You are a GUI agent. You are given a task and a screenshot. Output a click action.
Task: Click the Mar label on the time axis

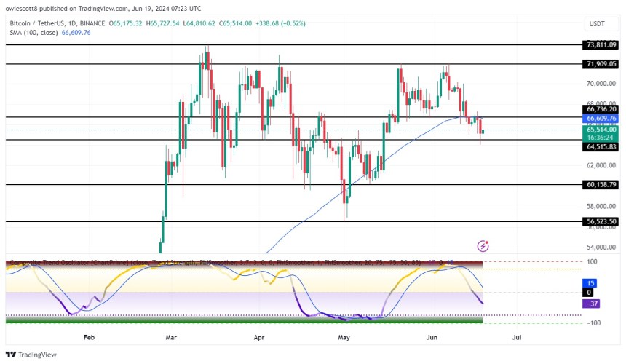pos(171,337)
